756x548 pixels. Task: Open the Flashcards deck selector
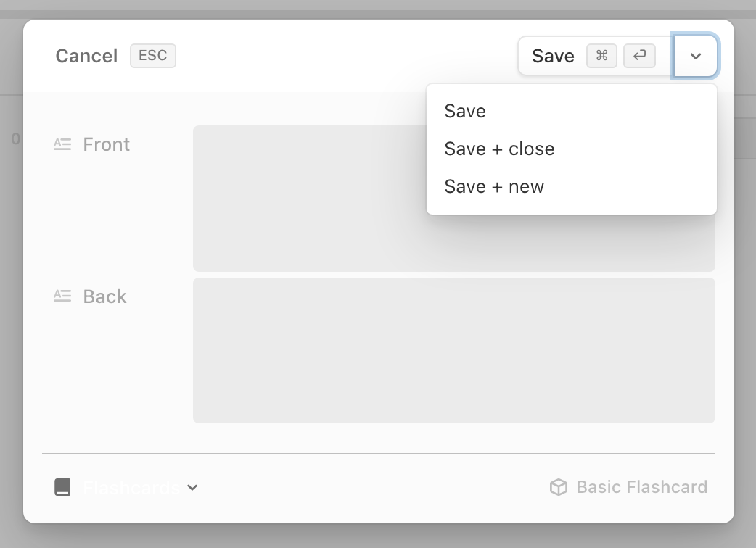tap(131, 487)
